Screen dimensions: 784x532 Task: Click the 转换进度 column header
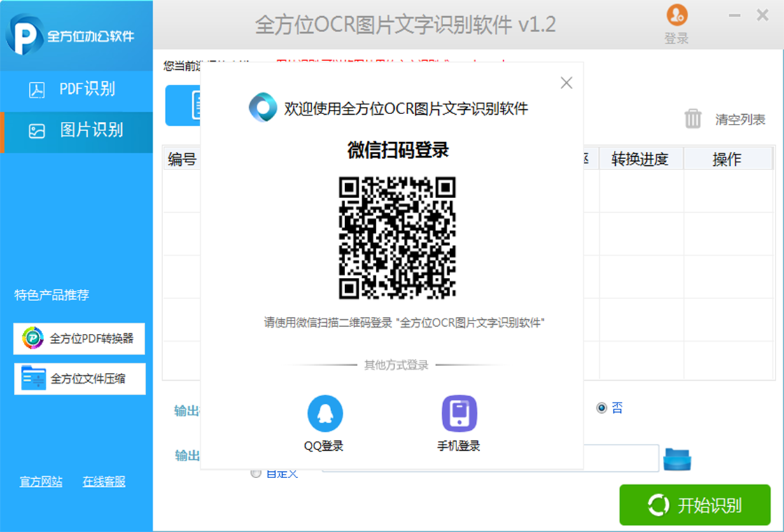click(640, 160)
